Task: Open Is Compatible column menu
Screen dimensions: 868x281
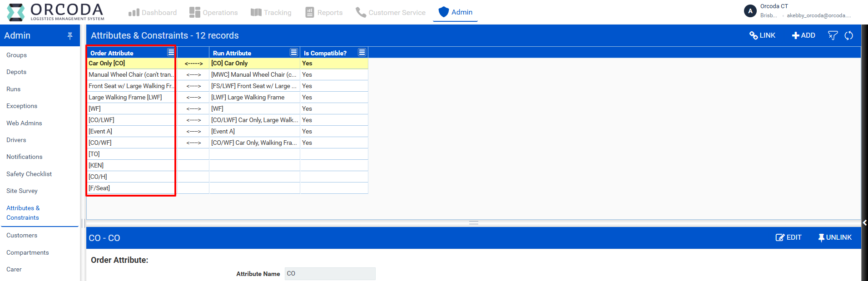Action: tap(362, 53)
